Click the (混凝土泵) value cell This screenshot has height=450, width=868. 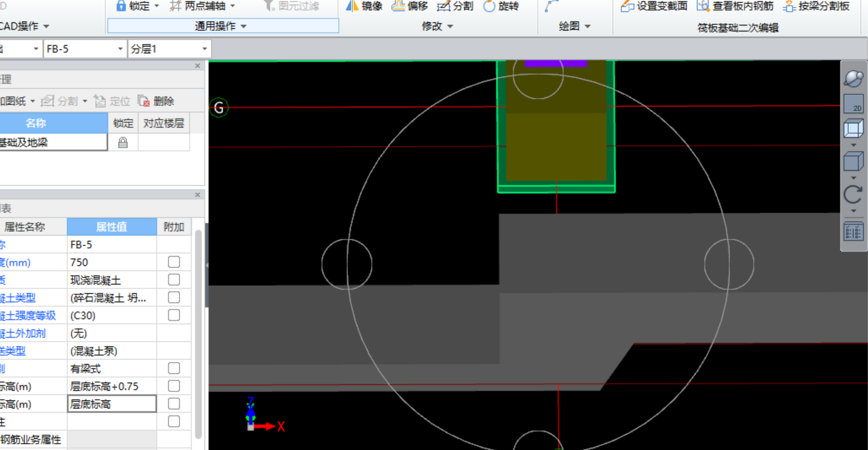pos(112,350)
